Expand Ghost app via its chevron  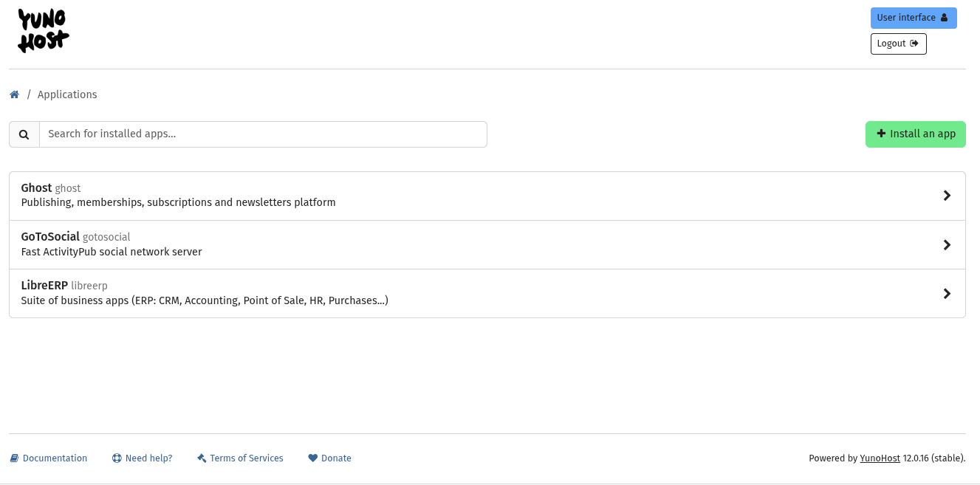click(x=947, y=196)
